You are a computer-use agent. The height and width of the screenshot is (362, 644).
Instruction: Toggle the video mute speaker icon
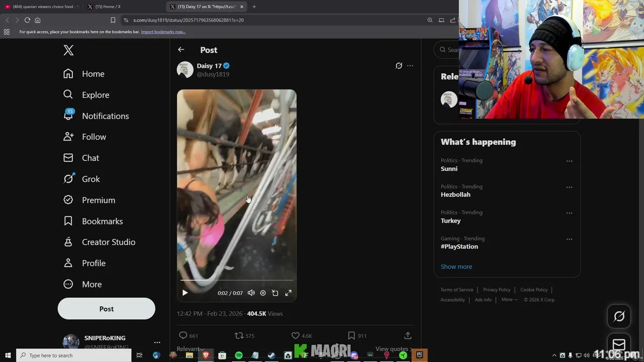(251, 293)
